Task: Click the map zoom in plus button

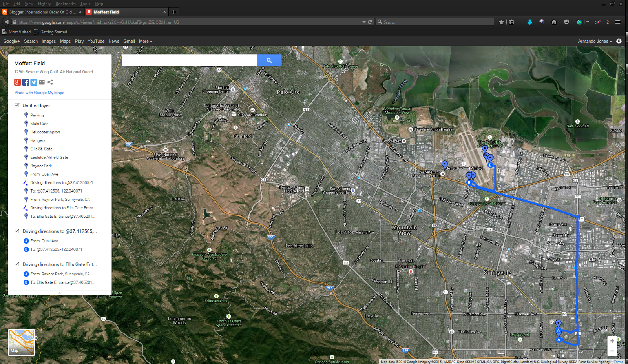Action: point(612,341)
